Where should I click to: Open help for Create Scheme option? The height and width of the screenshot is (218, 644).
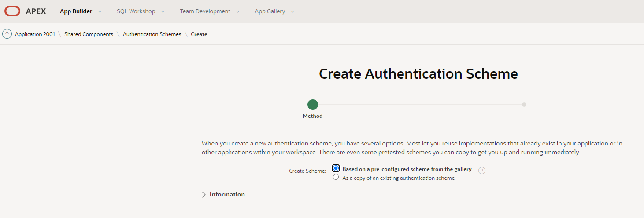[x=482, y=171]
